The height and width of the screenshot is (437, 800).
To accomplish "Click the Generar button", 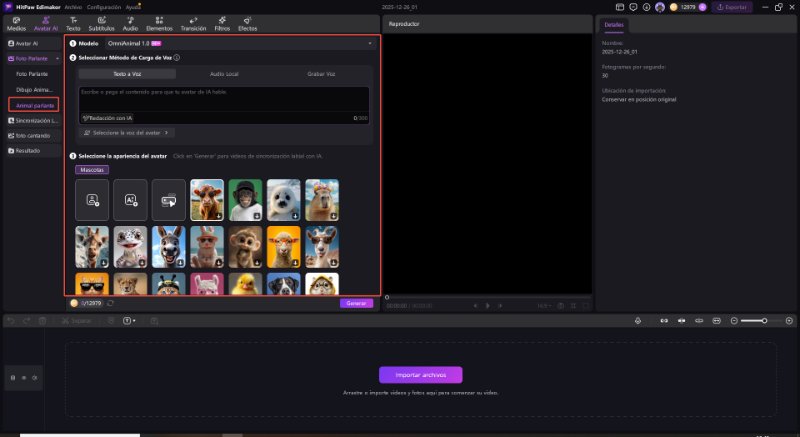I will tap(355, 303).
